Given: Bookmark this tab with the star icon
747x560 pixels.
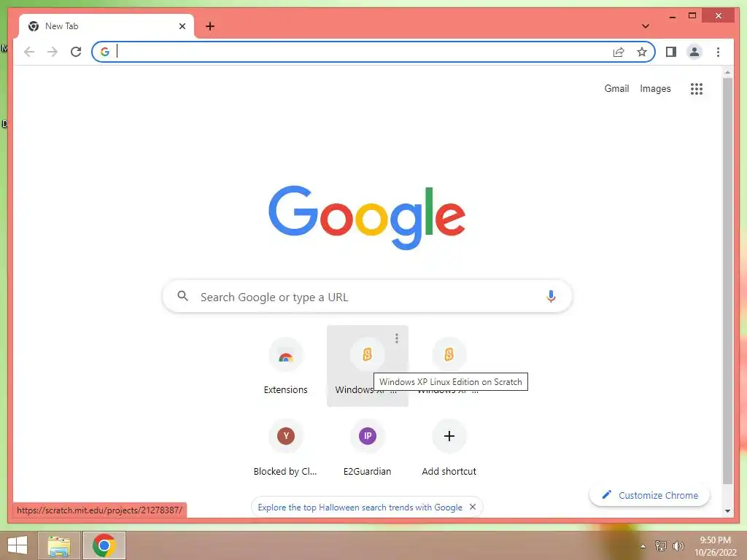Looking at the screenshot, I should pyautogui.click(x=642, y=52).
